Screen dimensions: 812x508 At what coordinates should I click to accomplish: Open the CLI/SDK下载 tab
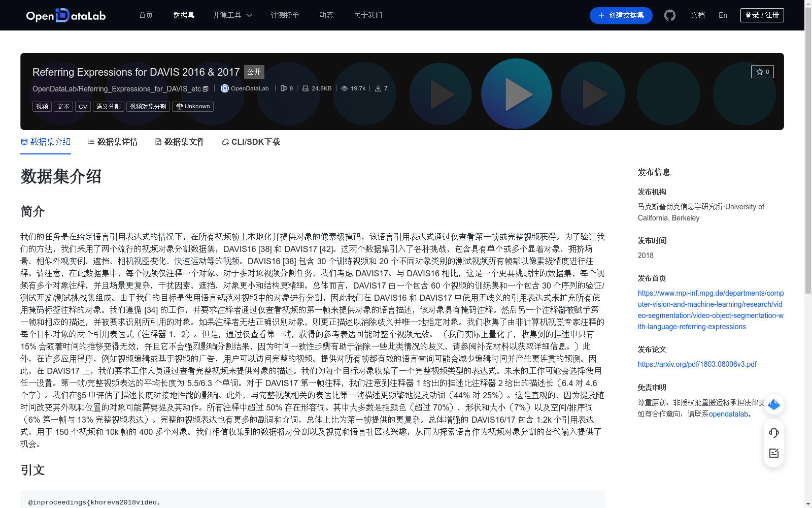[251, 142]
